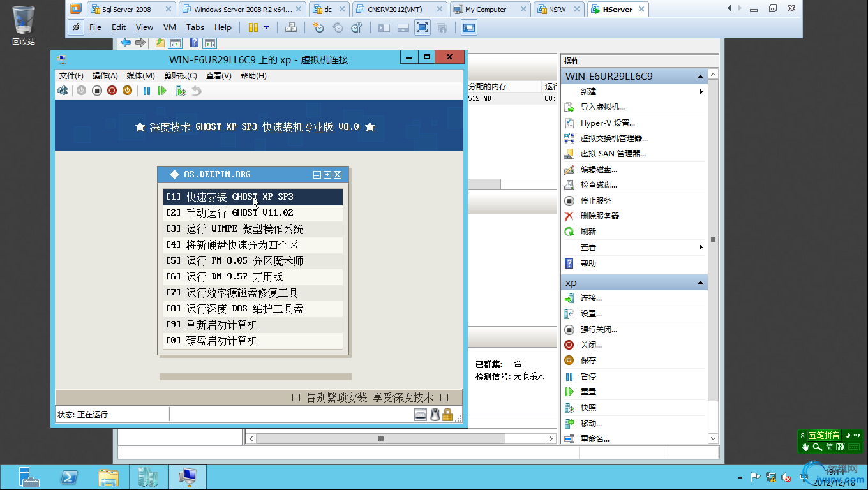The image size is (868, 490).
Task: Click the blue question mark Help icon in the Hyper-V toolbar
Action: pos(194,43)
